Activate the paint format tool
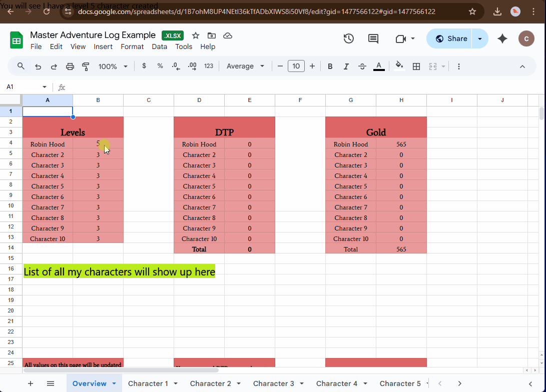 pyautogui.click(x=86, y=66)
